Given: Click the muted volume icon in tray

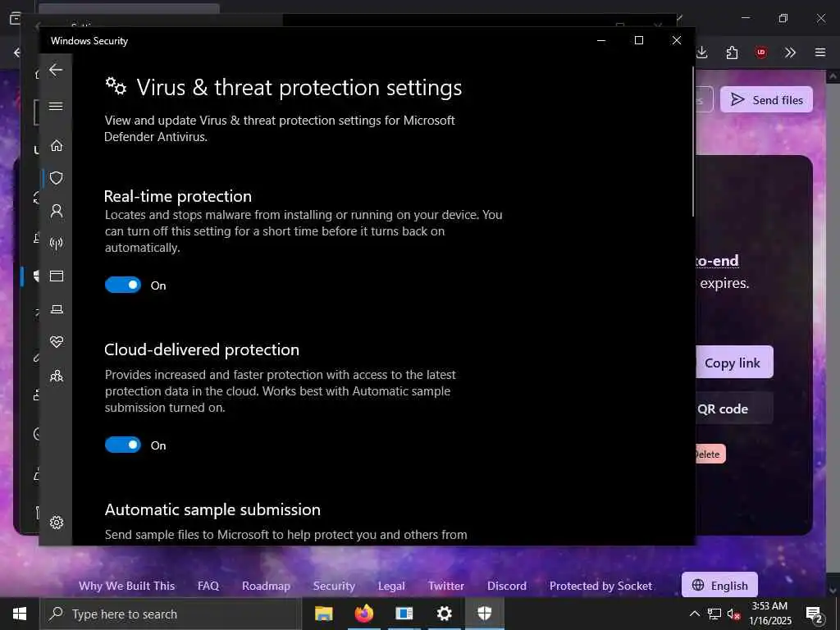Looking at the screenshot, I should 733,614.
